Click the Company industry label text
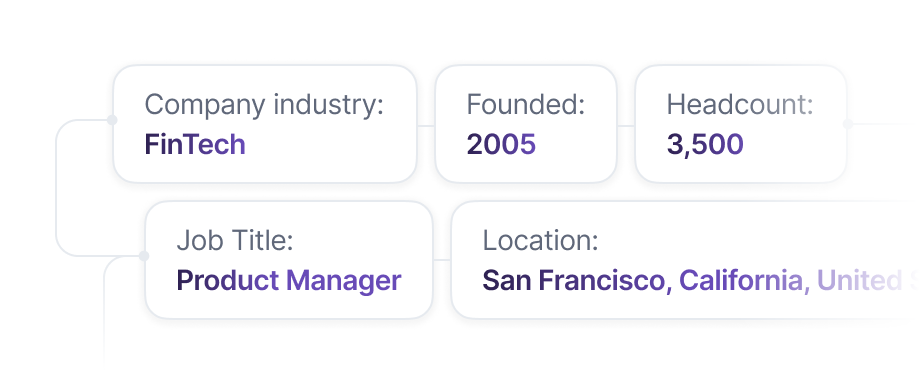Image resolution: width=920 pixels, height=380 pixels. coord(264,105)
